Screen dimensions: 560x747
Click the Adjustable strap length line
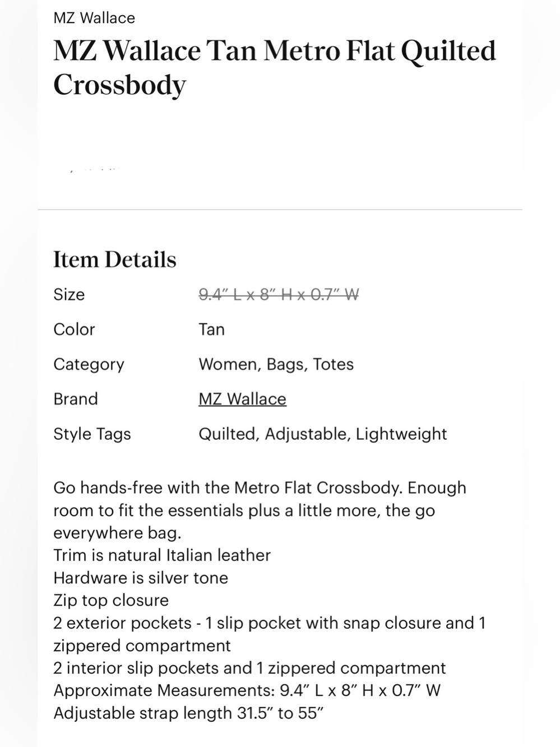189,713
